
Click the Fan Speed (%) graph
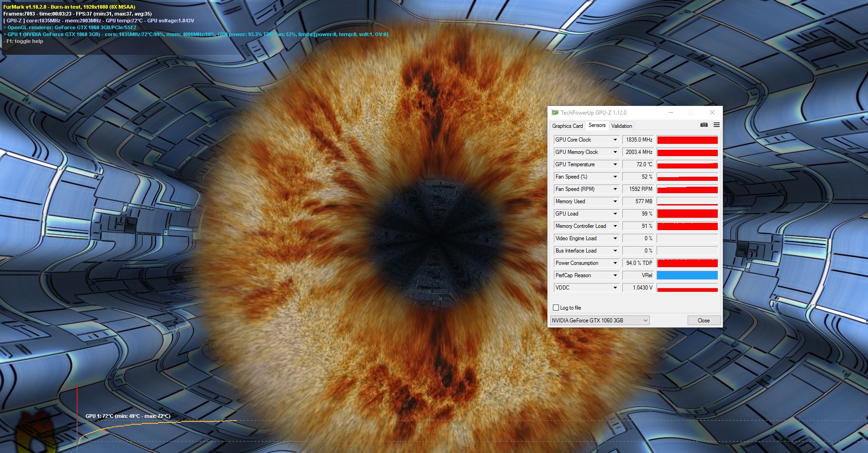click(687, 177)
